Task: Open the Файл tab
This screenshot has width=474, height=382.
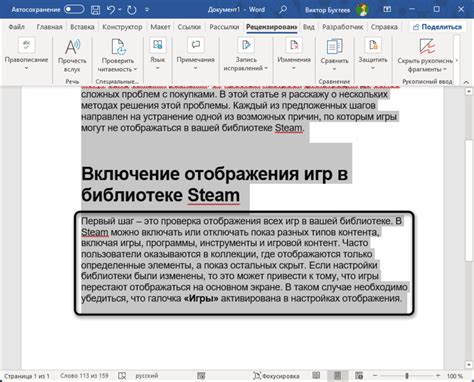Action: point(16,27)
